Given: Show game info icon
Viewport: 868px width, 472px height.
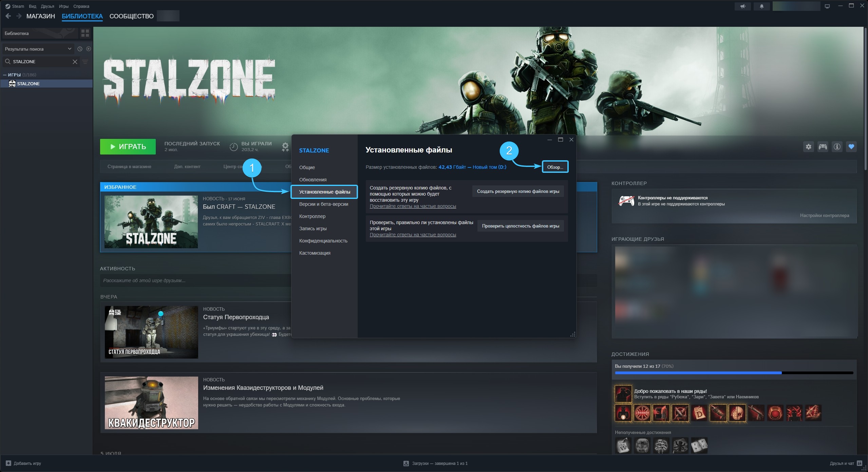Looking at the screenshot, I should coord(837,147).
